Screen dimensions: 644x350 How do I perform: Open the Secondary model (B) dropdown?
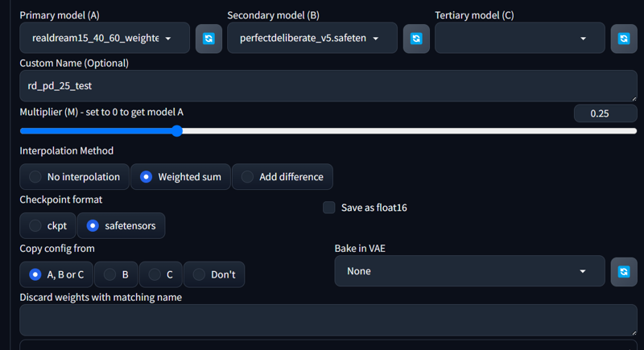[x=312, y=38]
